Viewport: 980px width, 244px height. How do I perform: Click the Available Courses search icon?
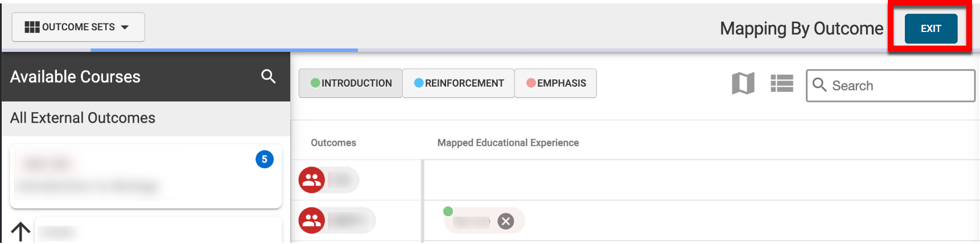[268, 76]
